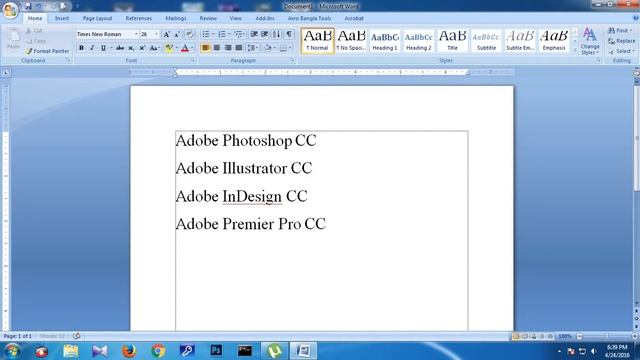
Task: Toggle justify text alignment
Action: 239,48
